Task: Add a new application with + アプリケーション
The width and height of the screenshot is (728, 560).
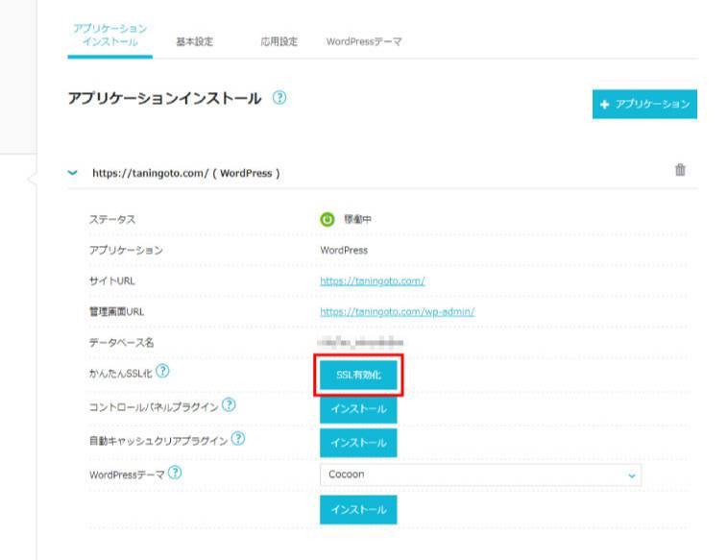Action: point(644,104)
